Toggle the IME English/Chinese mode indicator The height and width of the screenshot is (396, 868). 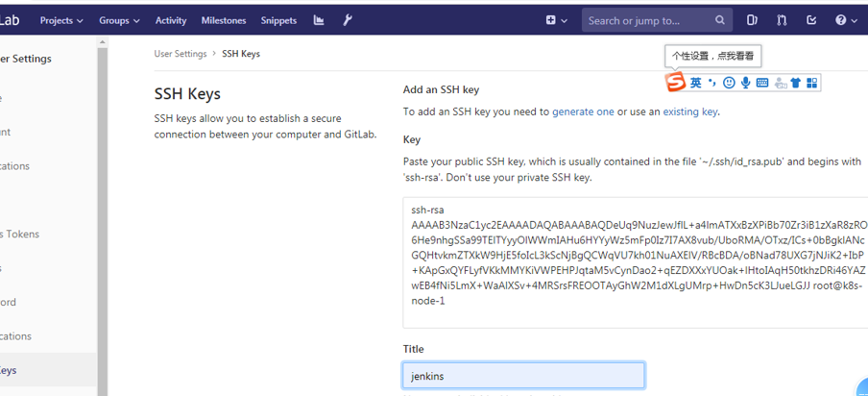[696, 84]
